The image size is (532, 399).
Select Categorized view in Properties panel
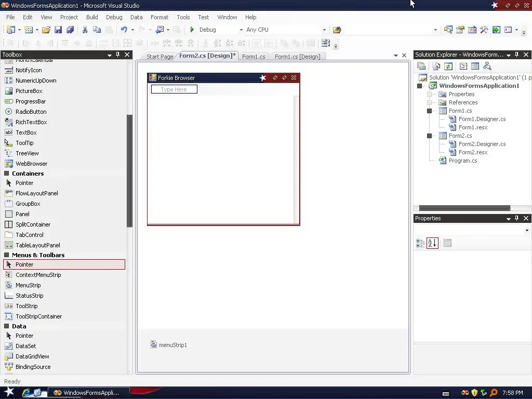tap(420, 243)
